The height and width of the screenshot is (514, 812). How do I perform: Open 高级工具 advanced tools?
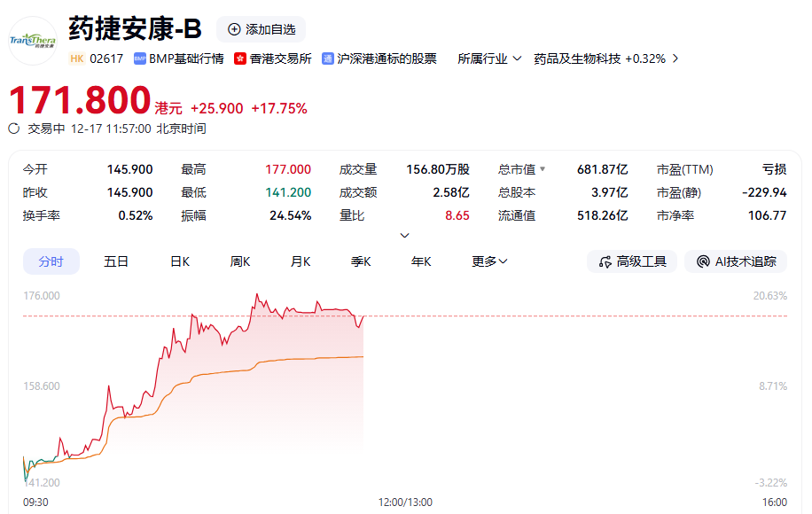632,261
